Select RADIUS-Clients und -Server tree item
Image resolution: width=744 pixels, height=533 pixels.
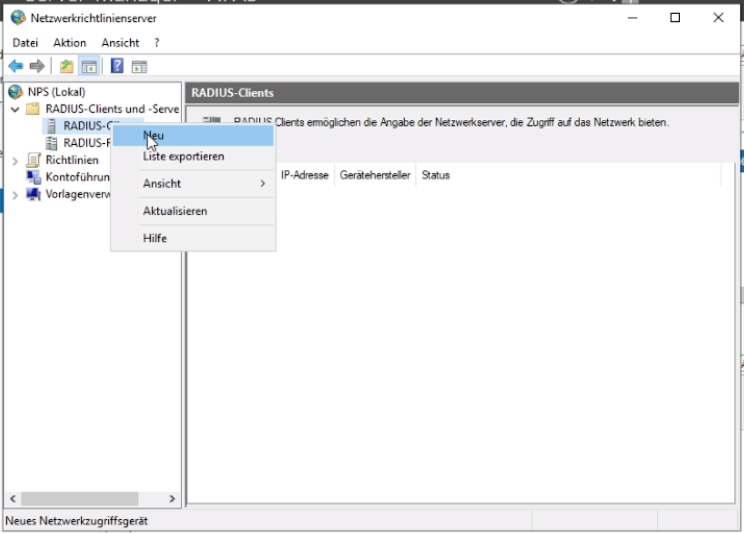point(112,109)
